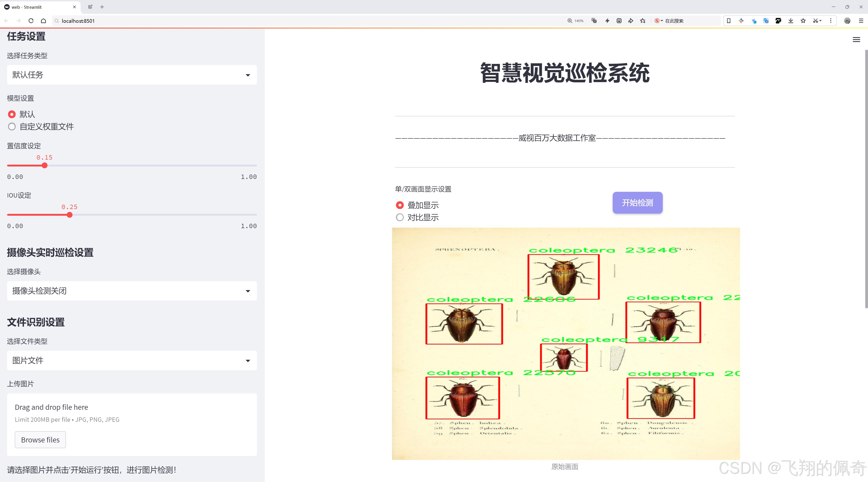Open the Streamlit app hamburger menu
Viewport: 868px width, 482px height.
(856, 40)
